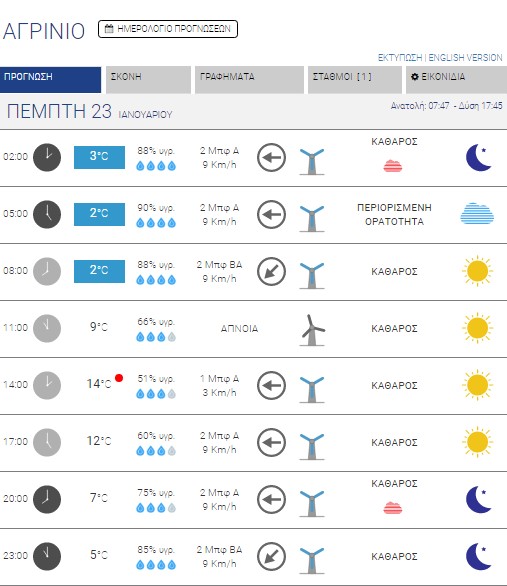Open the ΣΤΑΘΜΟΙ [1] tab
The image size is (507, 586).
pyautogui.click(x=355, y=80)
